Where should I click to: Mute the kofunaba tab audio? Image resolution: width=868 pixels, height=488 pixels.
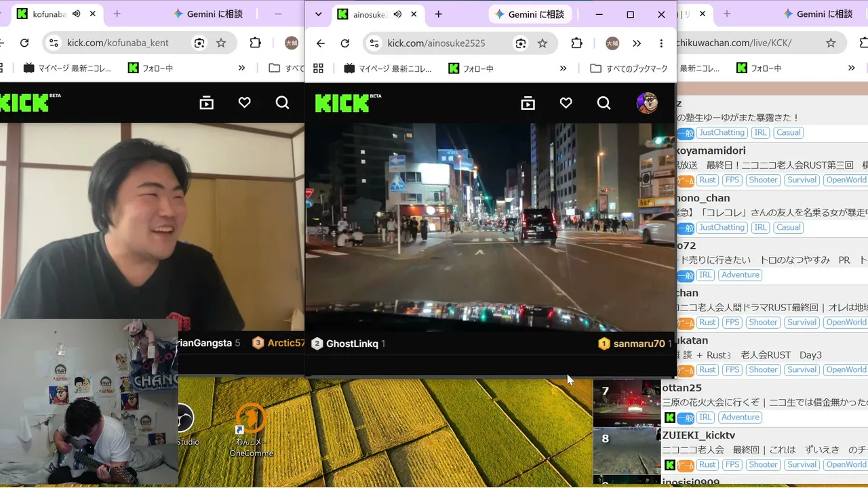coord(77,14)
